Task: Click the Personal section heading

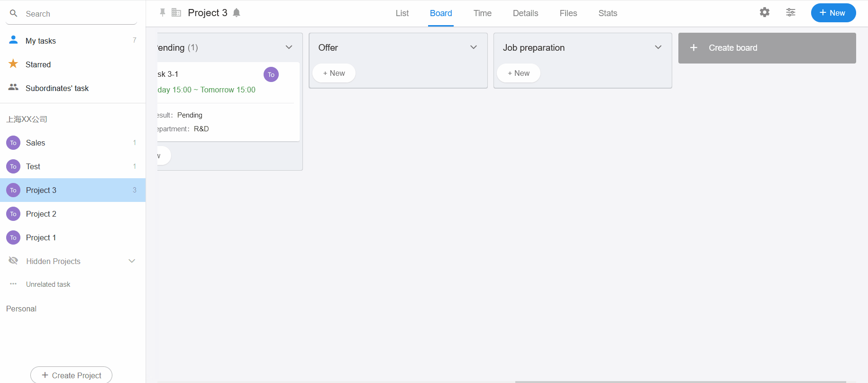Action: pyautogui.click(x=21, y=309)
